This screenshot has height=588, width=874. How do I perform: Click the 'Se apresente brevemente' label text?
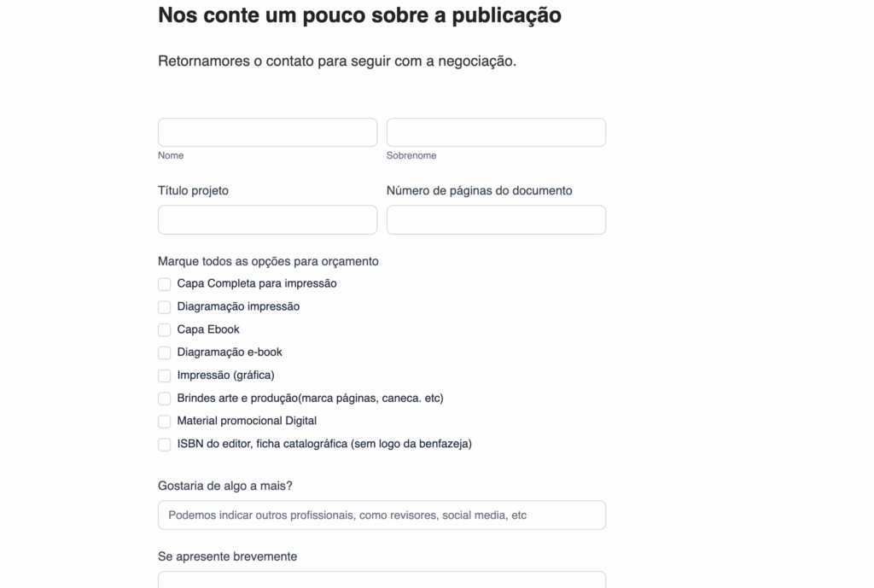click(x=227, y=556)
